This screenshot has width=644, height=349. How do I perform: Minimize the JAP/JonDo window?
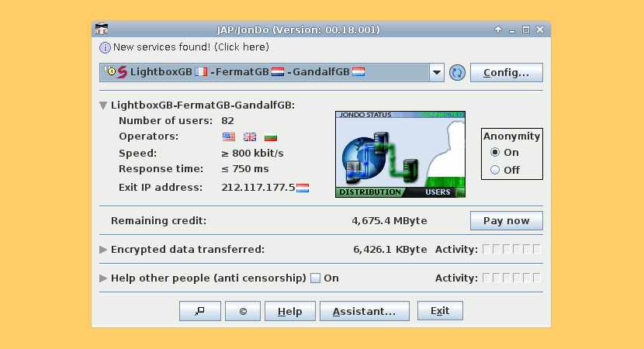point(512,30)
